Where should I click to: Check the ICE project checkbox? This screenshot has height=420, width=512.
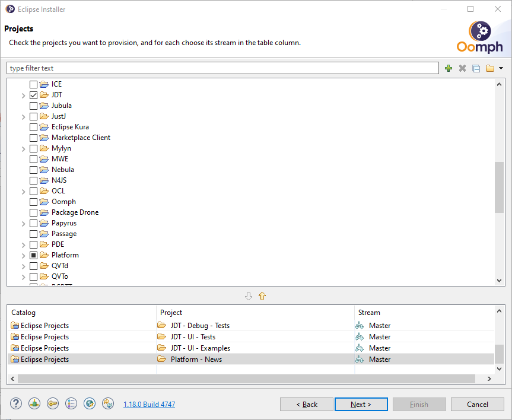click(33, 85)
